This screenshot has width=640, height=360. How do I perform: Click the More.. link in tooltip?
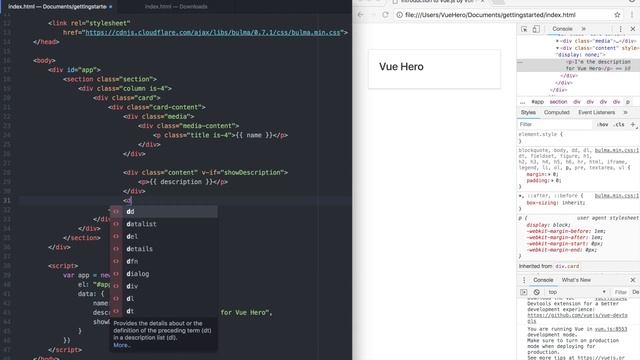tap(122, 345)
